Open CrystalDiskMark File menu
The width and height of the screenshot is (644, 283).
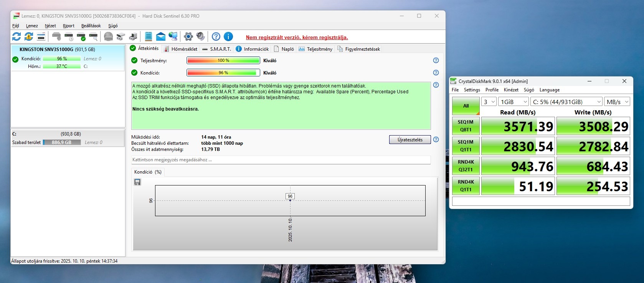pyautogui.click(x=455, y=90)
